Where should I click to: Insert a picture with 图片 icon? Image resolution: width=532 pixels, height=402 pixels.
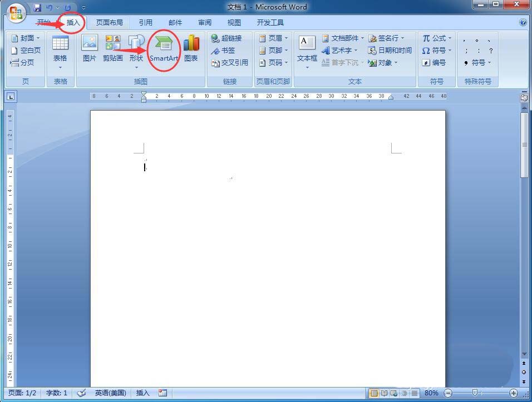(x=90, y=48)
